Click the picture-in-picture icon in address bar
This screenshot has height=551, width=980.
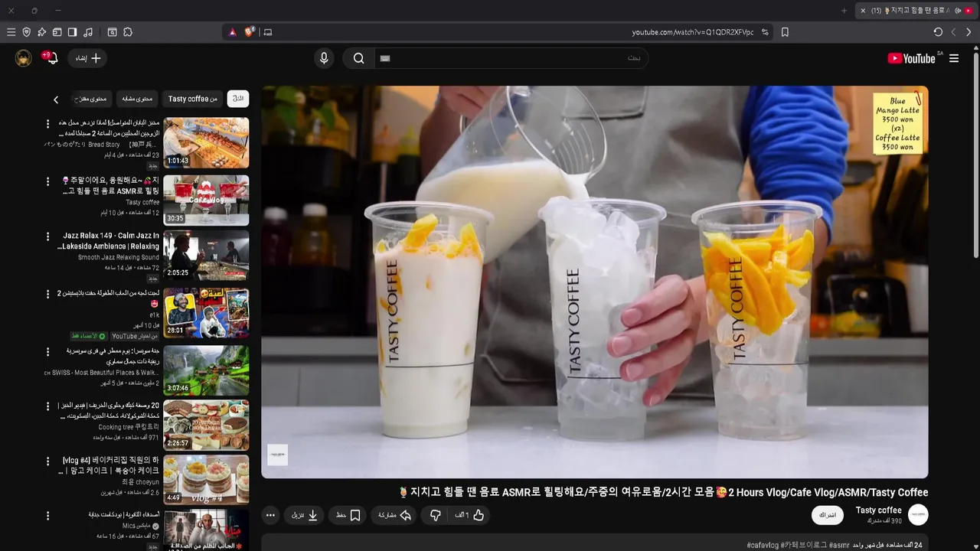click(x=267, y=32)
